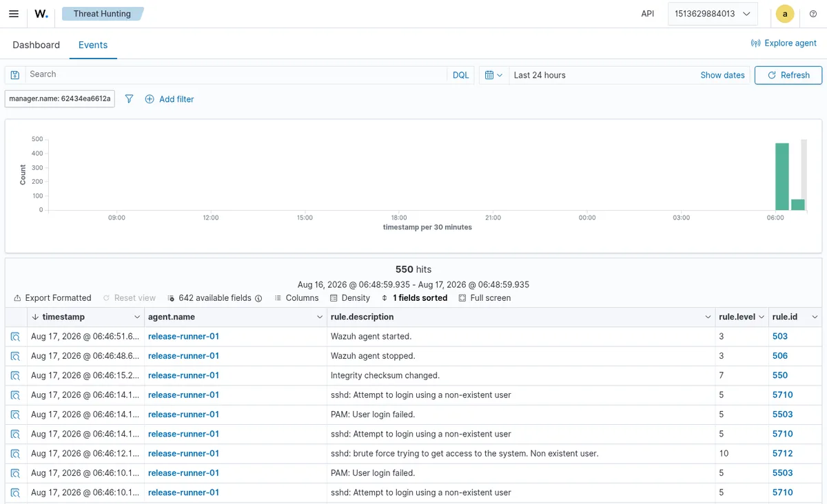Add a new filter
Image resolution: width=827 pixels, height=504 pixels.
pyautogui.click(x=170, y=99)
